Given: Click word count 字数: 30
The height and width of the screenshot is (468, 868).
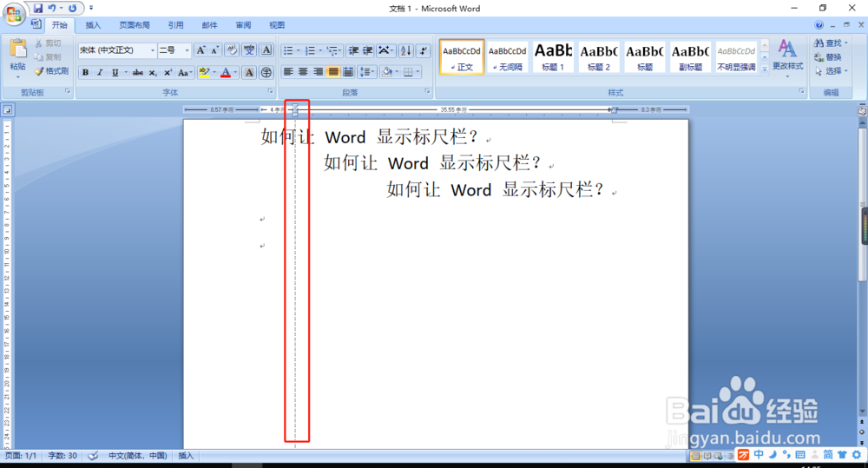Looking at the screenshot, I should (x=62, y=456).
